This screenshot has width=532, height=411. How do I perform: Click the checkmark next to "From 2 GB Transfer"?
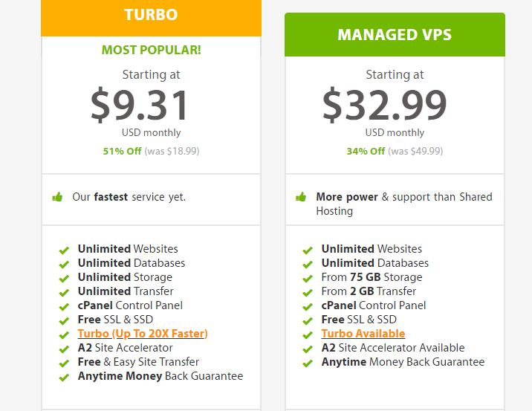click(x=308, y=292)
